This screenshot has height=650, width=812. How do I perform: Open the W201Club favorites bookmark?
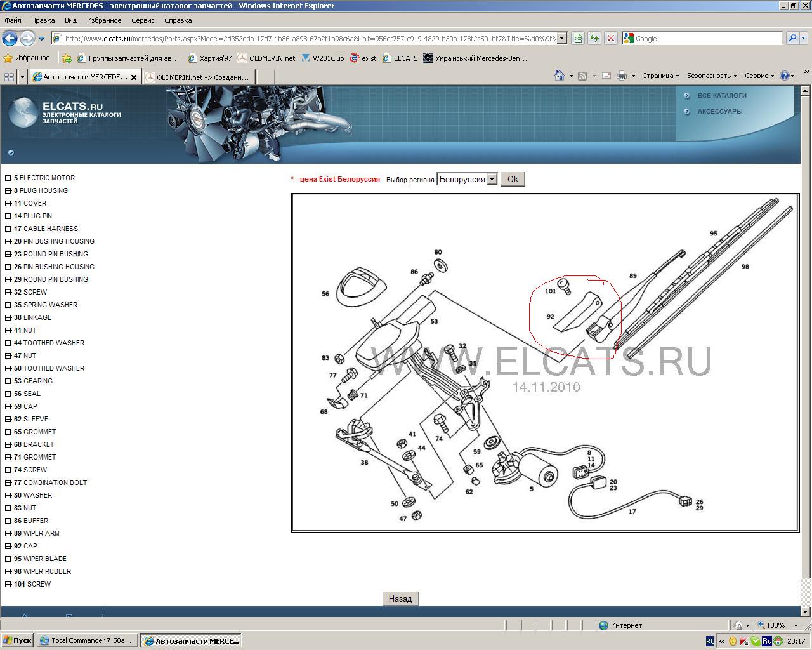click(323, 58)
